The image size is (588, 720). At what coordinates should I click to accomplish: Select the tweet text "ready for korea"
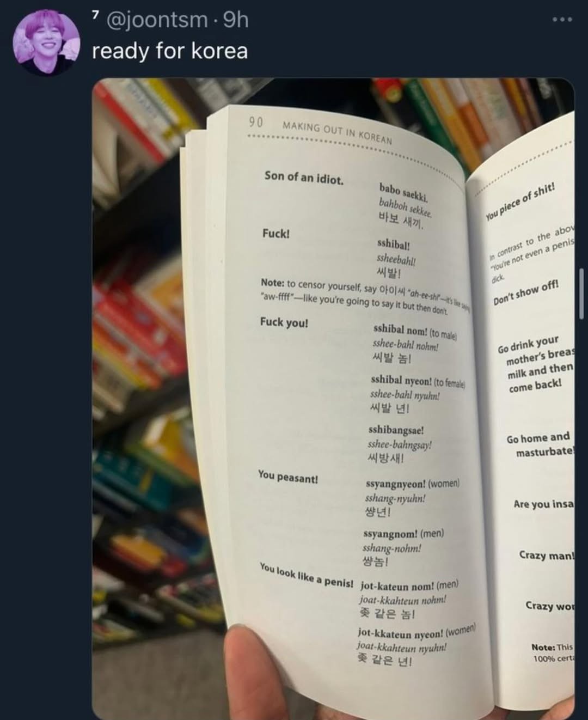point(170,51)
